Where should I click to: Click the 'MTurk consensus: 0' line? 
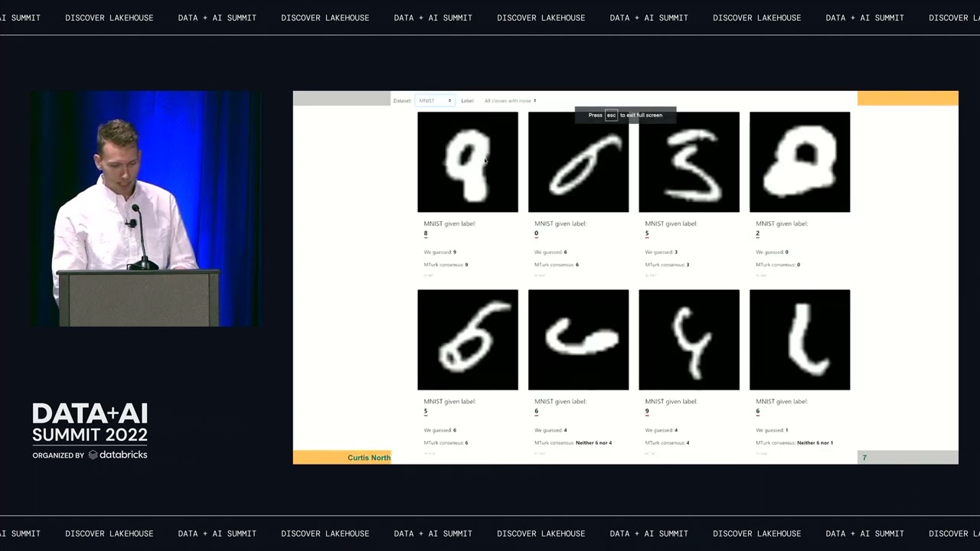[x=778, y=265]
